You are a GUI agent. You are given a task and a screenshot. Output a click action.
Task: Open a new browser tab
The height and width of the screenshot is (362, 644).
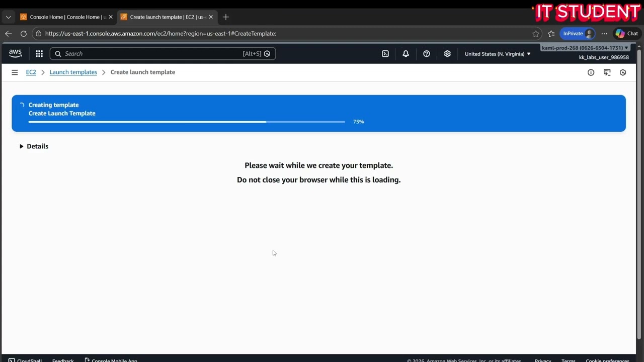pos(226,17)
